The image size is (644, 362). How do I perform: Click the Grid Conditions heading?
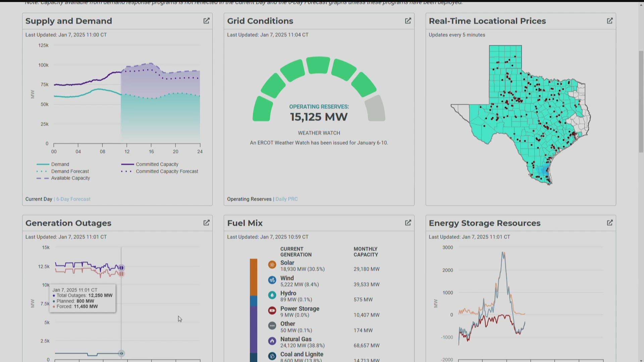click(260, 21)
